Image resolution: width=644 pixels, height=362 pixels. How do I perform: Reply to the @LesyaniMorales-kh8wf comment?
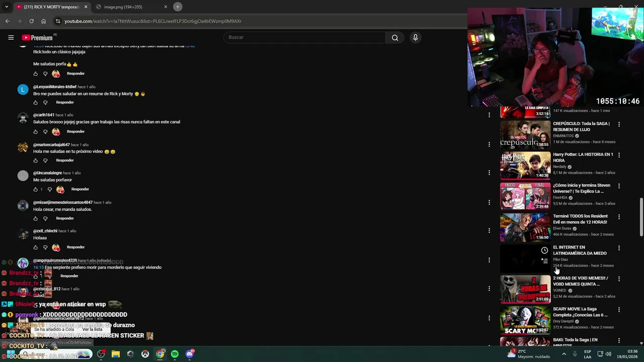pyautogui.click(x=65, y=103)
